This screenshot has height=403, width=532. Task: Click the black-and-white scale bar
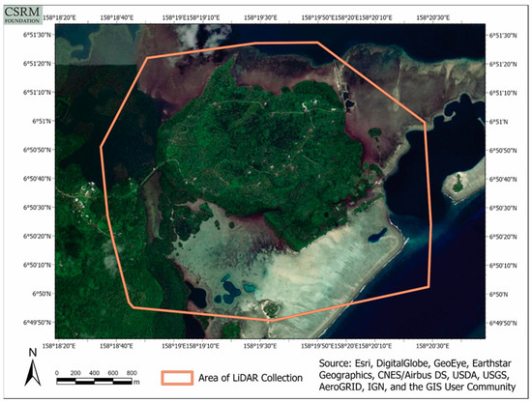click(x=94, y=382)
